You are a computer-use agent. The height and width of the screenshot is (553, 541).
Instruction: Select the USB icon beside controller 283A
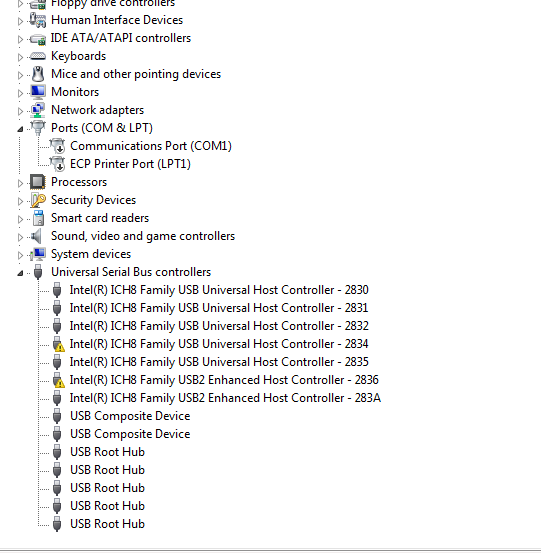tap(57, 398)
